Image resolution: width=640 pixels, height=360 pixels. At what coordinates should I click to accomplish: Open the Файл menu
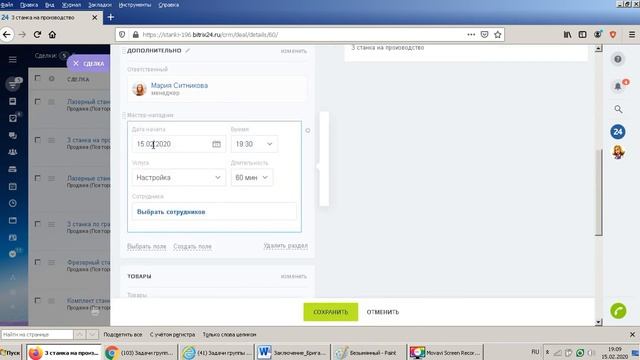coord(7,5)
